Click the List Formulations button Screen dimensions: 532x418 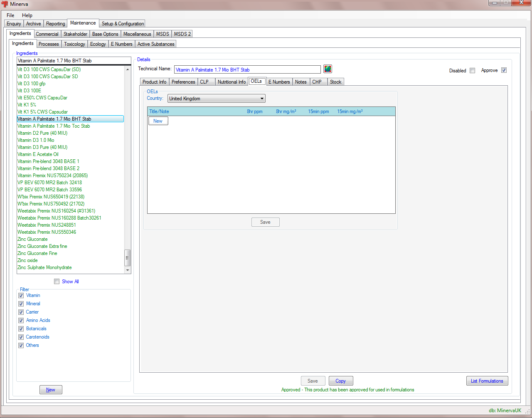(x=487, y=381)
